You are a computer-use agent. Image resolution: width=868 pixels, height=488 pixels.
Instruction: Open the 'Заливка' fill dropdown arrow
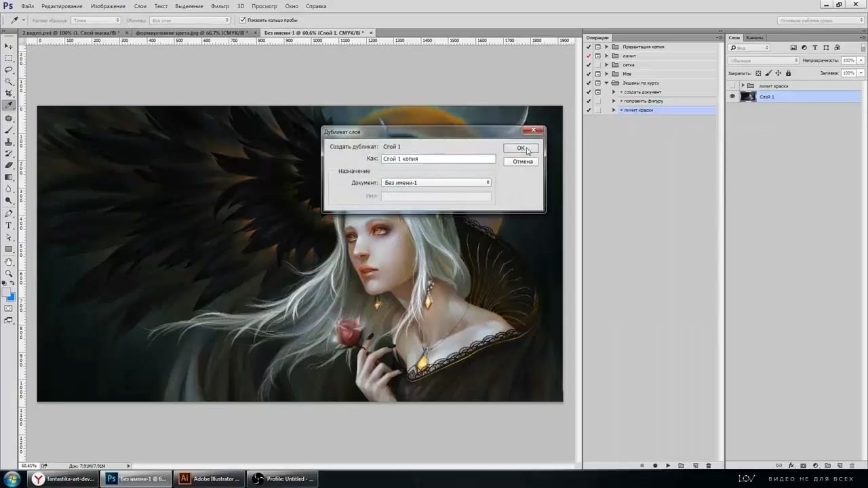tap(861, 73)
